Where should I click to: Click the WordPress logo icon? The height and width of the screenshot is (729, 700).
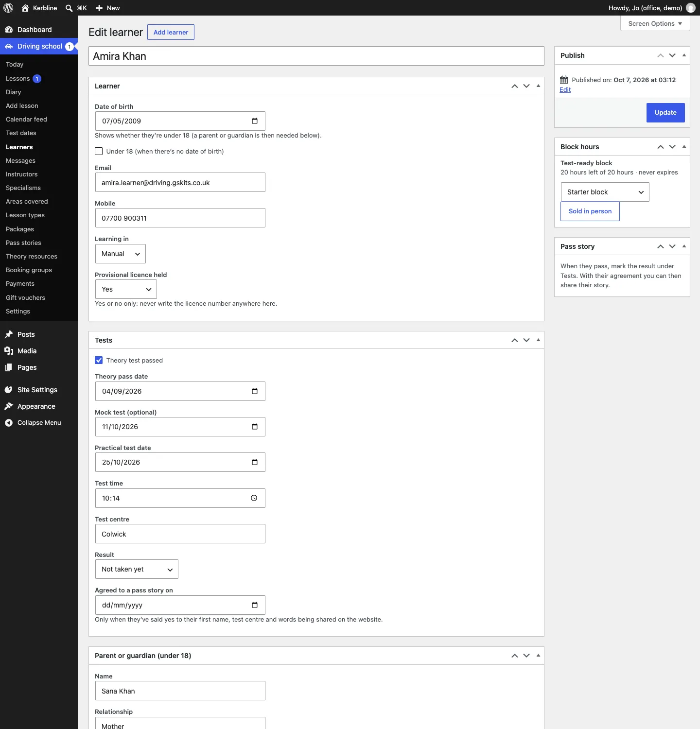point(8,8)
